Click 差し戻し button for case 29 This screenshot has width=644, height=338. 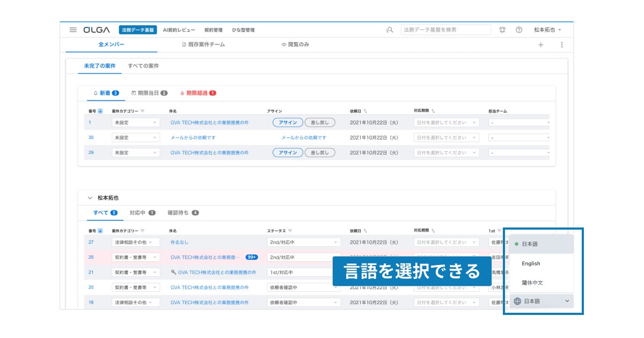[320, 152]
